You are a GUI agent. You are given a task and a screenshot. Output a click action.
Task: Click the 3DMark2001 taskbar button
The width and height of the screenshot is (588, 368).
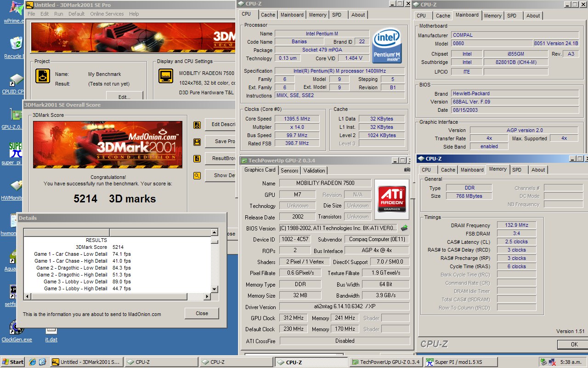[87, 362]
